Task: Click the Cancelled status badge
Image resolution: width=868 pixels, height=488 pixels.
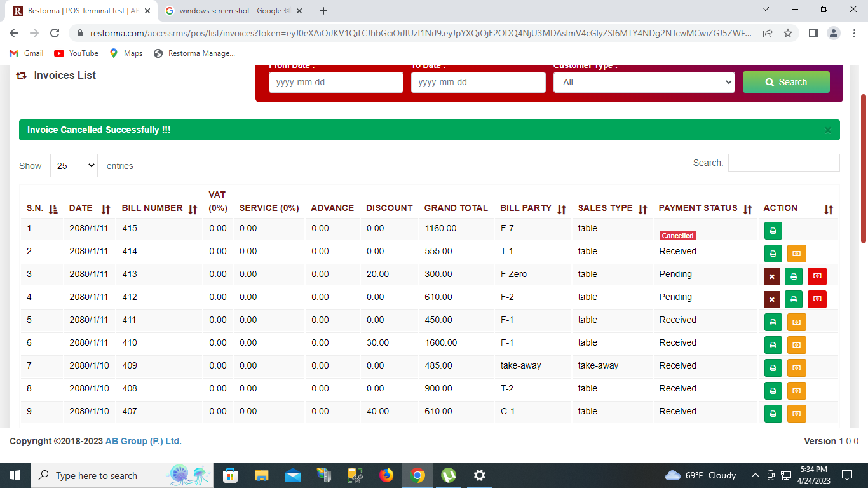Action: click(677, 235)
